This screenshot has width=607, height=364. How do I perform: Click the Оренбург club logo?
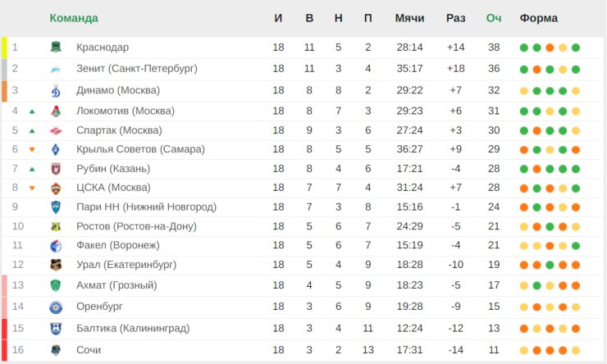[56, 307]
